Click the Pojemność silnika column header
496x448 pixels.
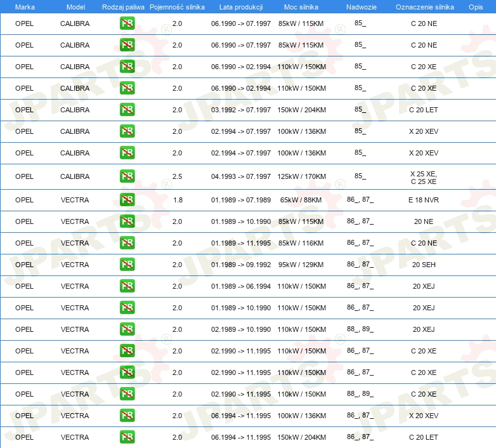[177, 7]
